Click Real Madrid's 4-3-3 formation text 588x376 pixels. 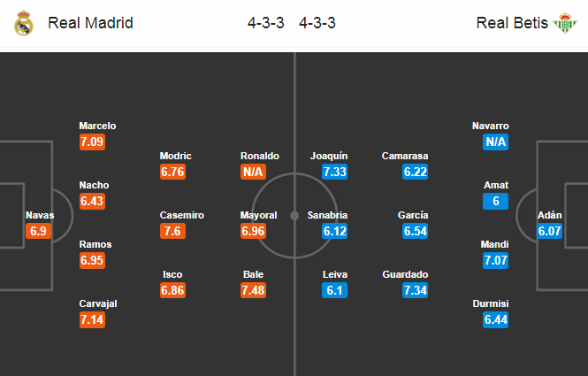[265, 23]
